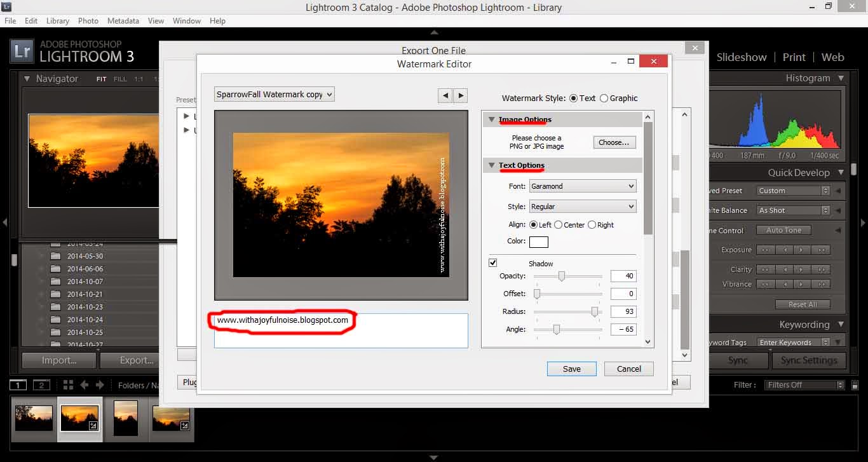Click the next photo arrow in Watermark Editor
868x462 pixels.
coord(461,95)
